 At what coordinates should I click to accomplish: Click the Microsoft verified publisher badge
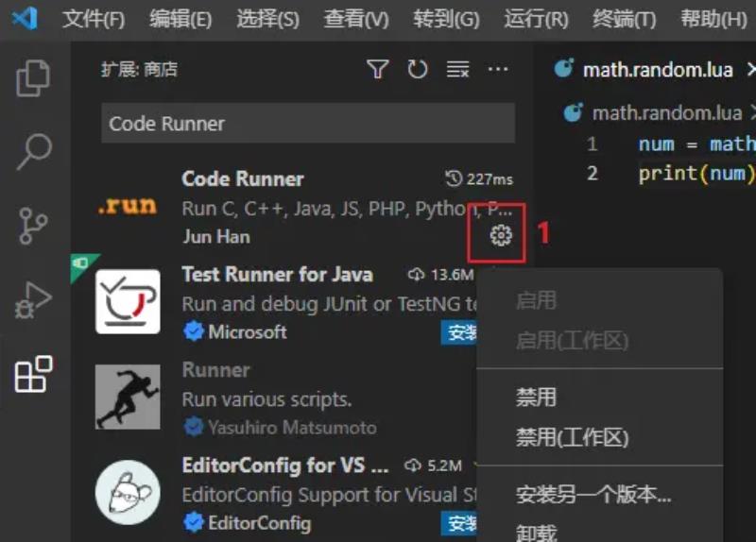[x=194, y=332]
